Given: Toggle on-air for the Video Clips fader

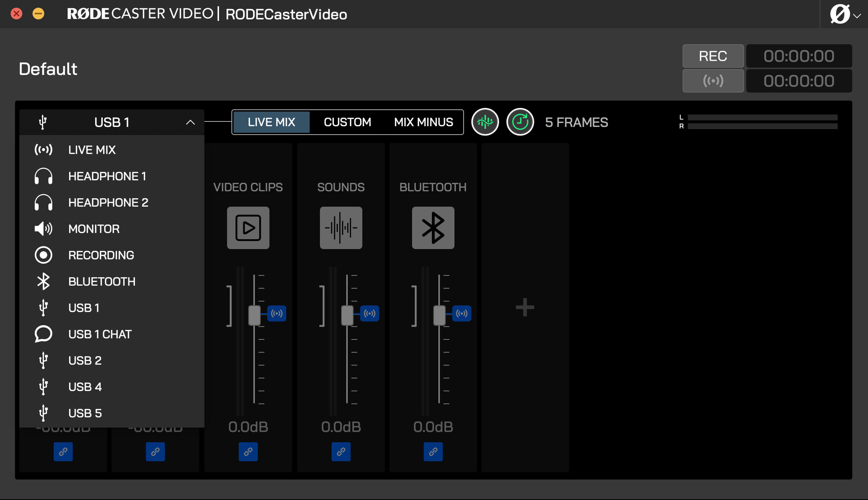Looking at the screenshot, I should pos(276,313).
